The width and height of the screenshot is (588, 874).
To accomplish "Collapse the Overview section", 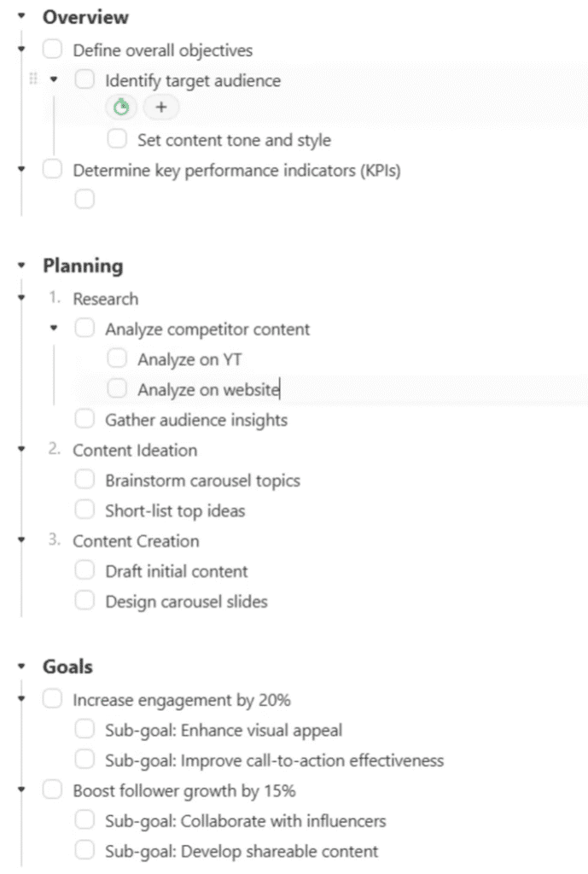I will [x=21, y=16].
